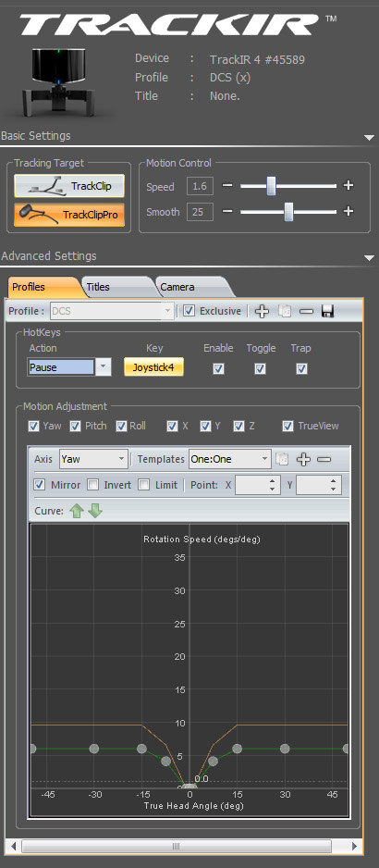Click the horizontal scrollbar thumb
This screenshot has height=868, width=379.
click(176, 847)
